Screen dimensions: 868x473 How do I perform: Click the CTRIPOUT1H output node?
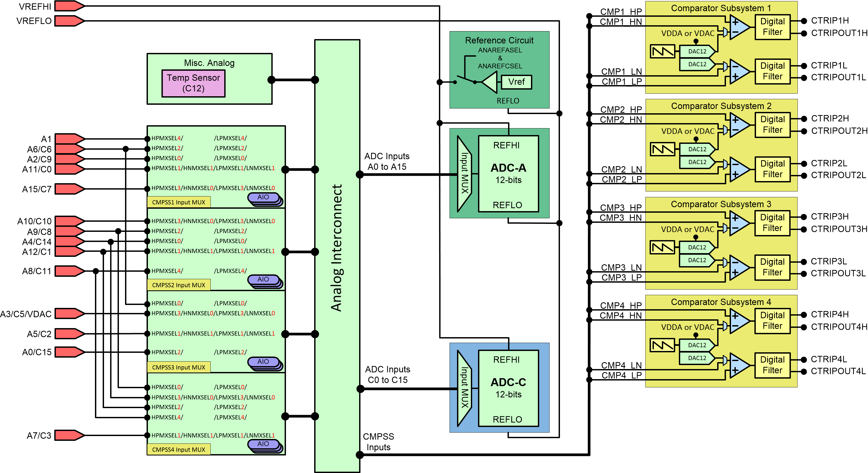804,33
